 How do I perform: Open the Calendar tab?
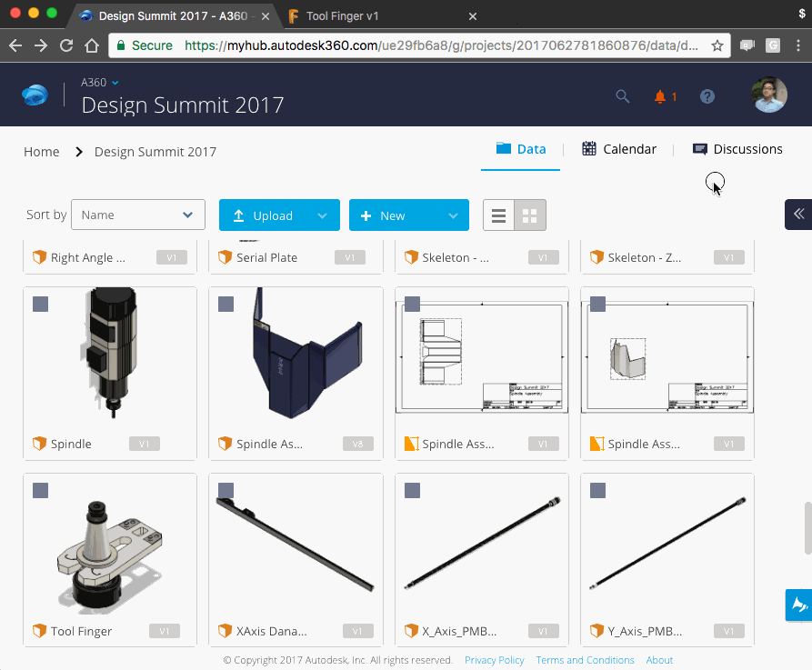tap(619, 149)
